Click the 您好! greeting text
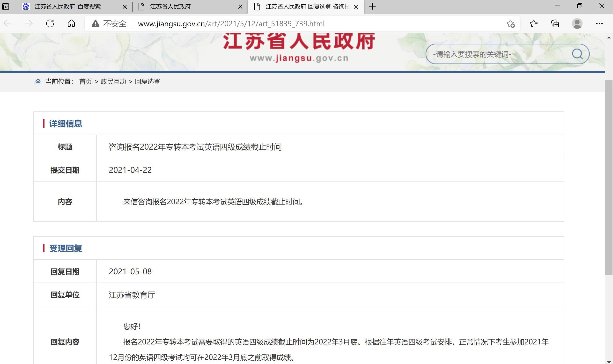 pos(132,326)
